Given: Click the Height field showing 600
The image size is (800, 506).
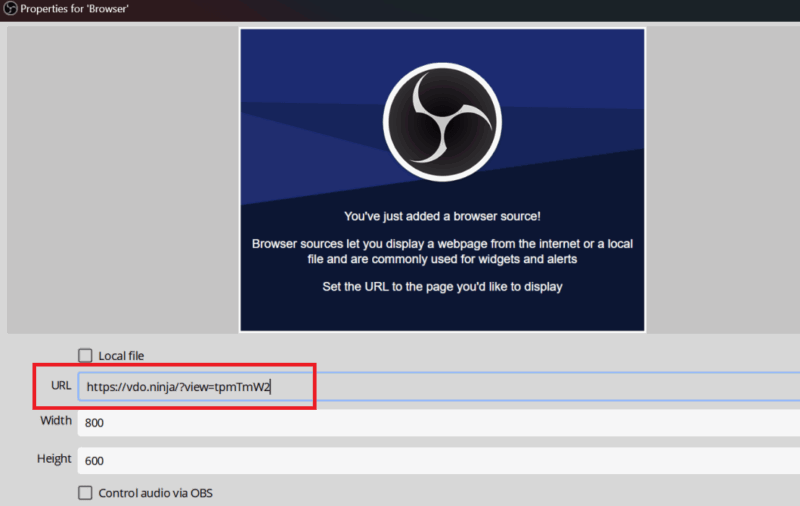Looking at the screenshot, I should [x=439, y=461].
